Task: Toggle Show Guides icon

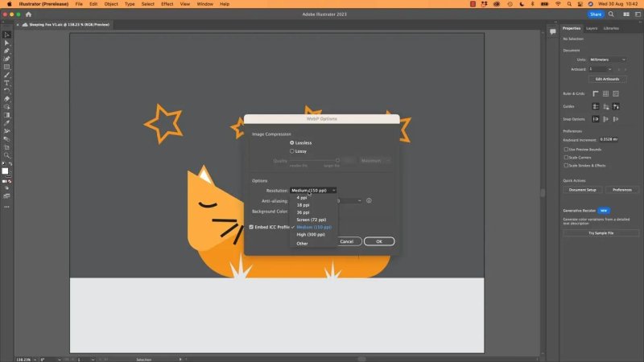Action: click(596, 107)
